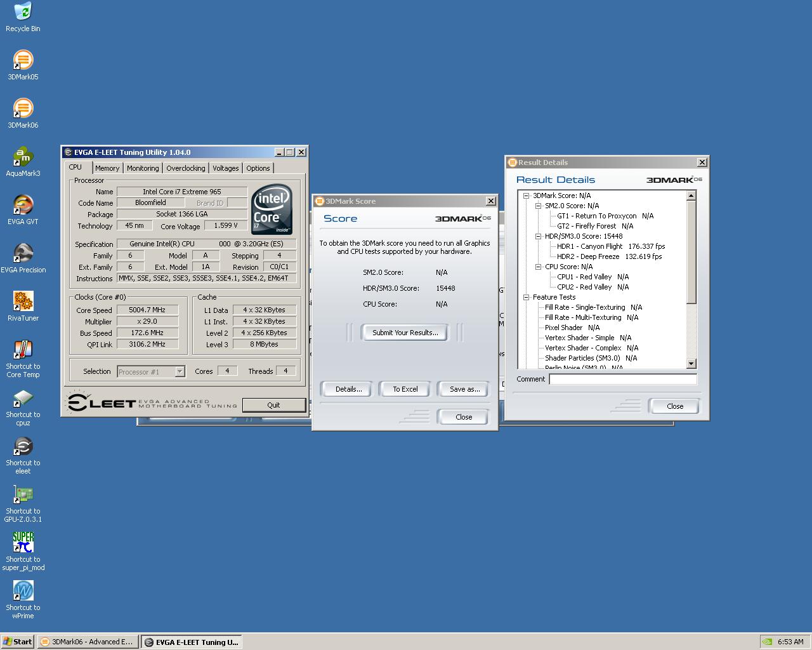
Task: Launch 3DMark06 desktop shortcut
Action: pos(23,114)
